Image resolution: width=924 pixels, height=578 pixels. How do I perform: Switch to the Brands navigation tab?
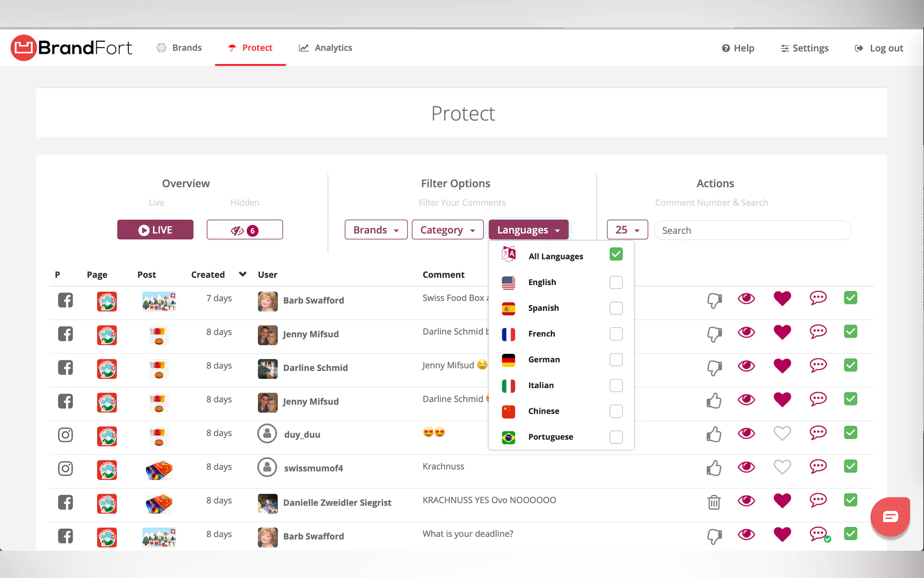tap(179, 48)
